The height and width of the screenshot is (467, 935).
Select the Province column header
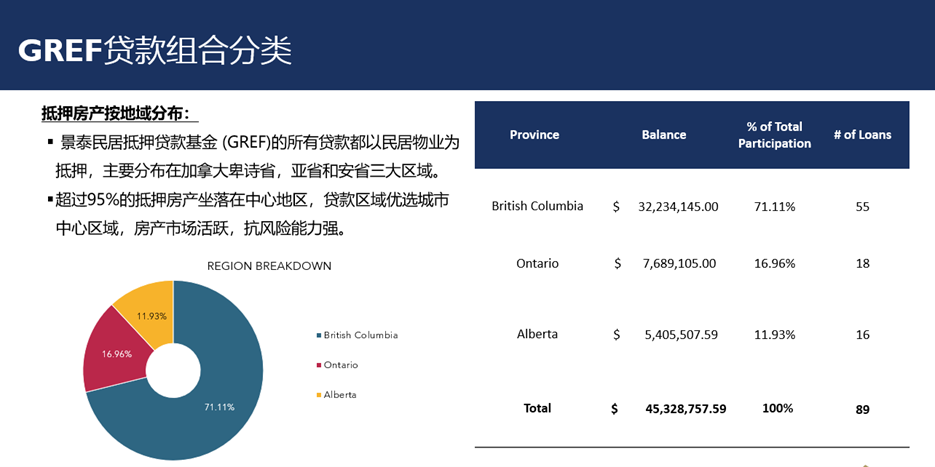coord(534,135)
